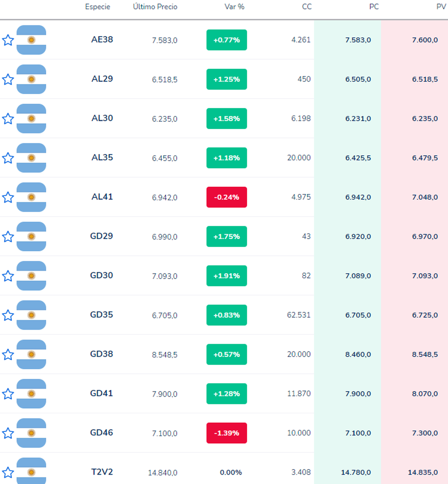Click the Argentina flag icon beside GD46
448x484 pixels.
[x=31, y=433]
